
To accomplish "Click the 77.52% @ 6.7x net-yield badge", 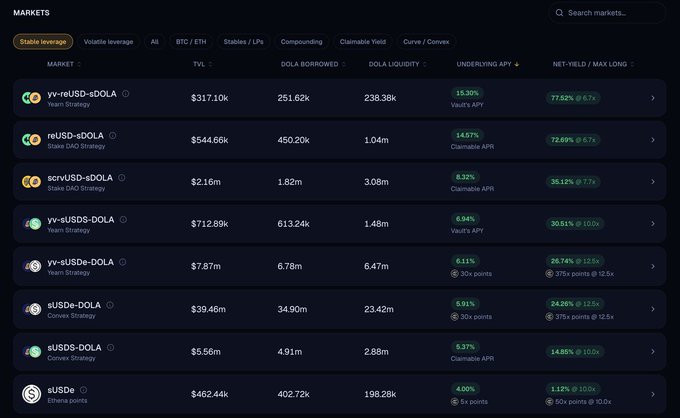I will (x=573, y=98).
